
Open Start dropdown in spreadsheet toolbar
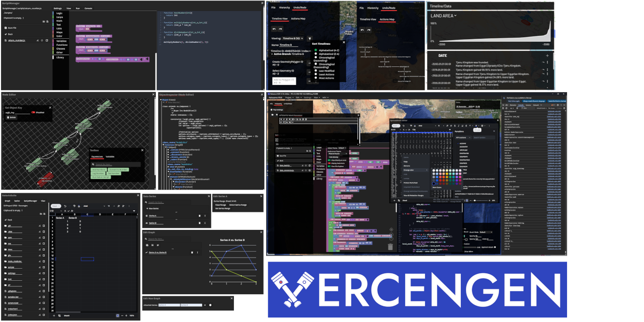pos(56,206)
